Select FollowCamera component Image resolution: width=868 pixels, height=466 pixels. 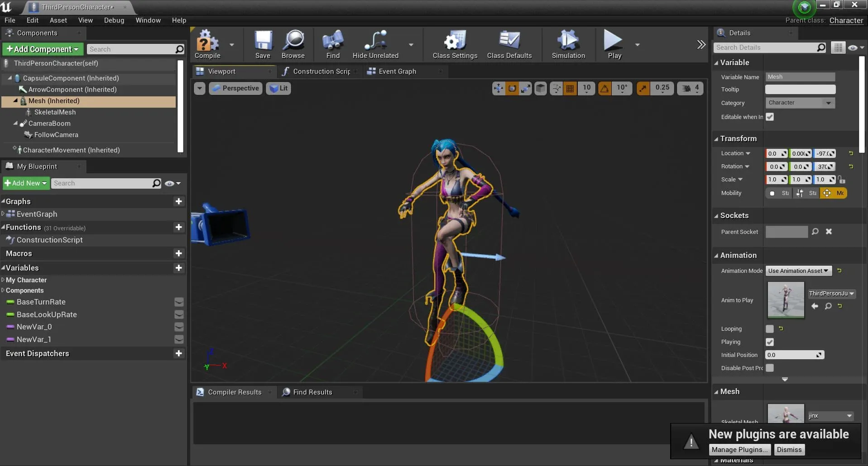[x=56, y=135]
